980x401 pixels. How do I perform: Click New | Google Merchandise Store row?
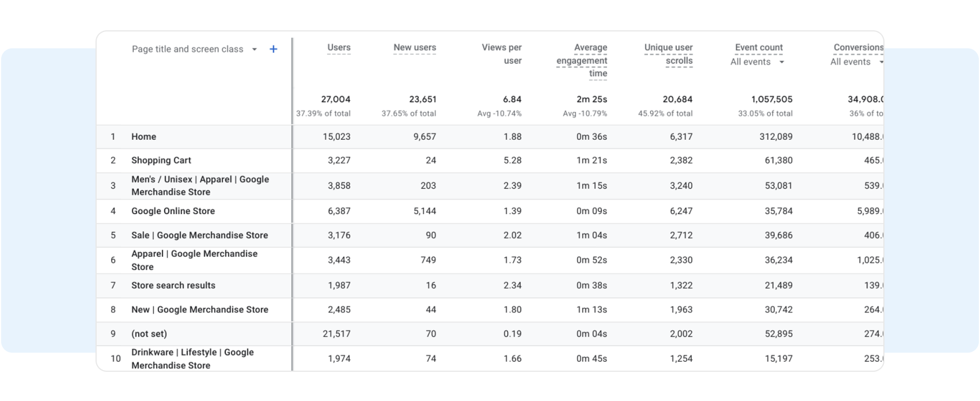coord(199,309)
